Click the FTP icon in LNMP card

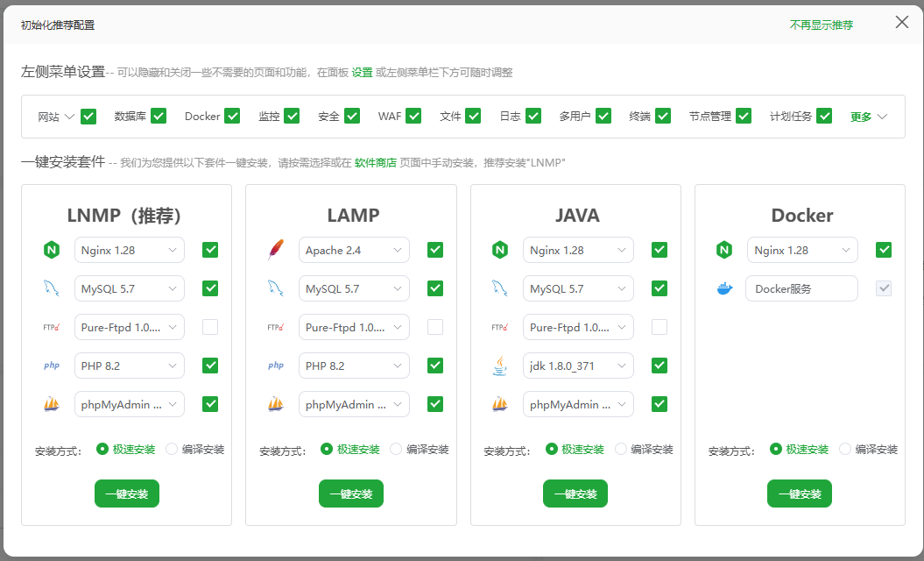coord(52,327)
